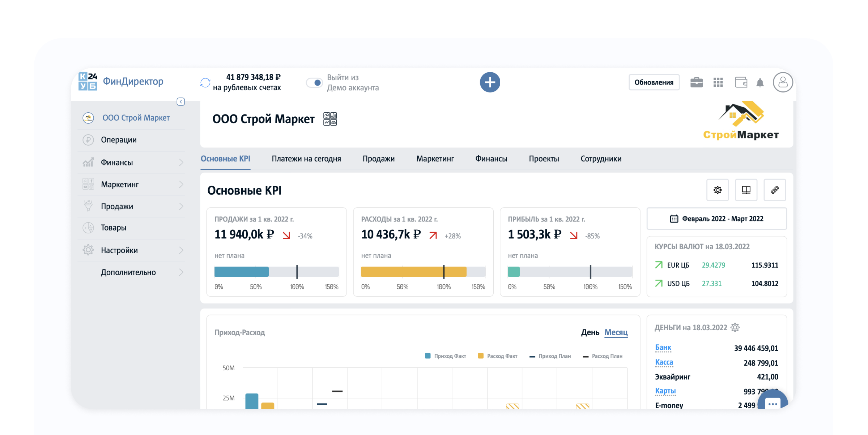Click the EUR ЦБ exchange rate row
Screen dimensions: 868x435
click(x=716, y=265)
